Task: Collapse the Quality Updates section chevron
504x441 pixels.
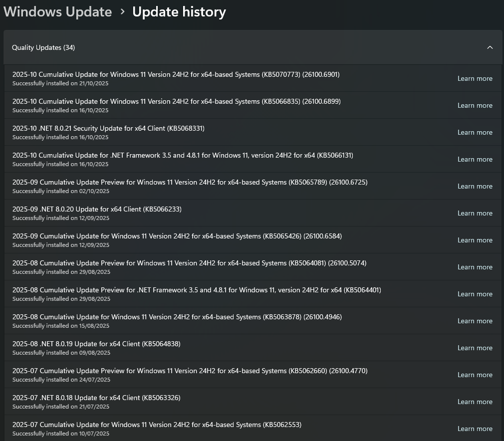Action: 490,47
